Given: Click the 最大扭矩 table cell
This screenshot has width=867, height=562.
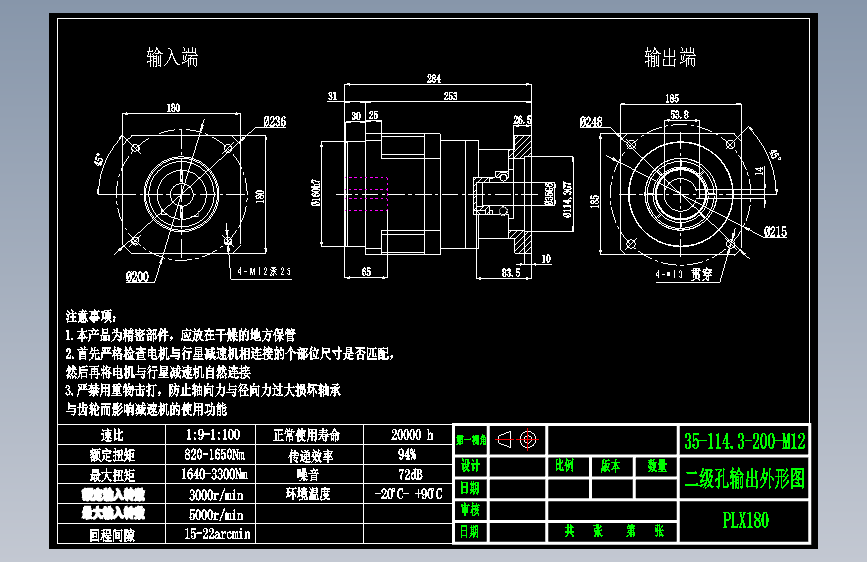Looking at the screenshot, I should (112, 475).
